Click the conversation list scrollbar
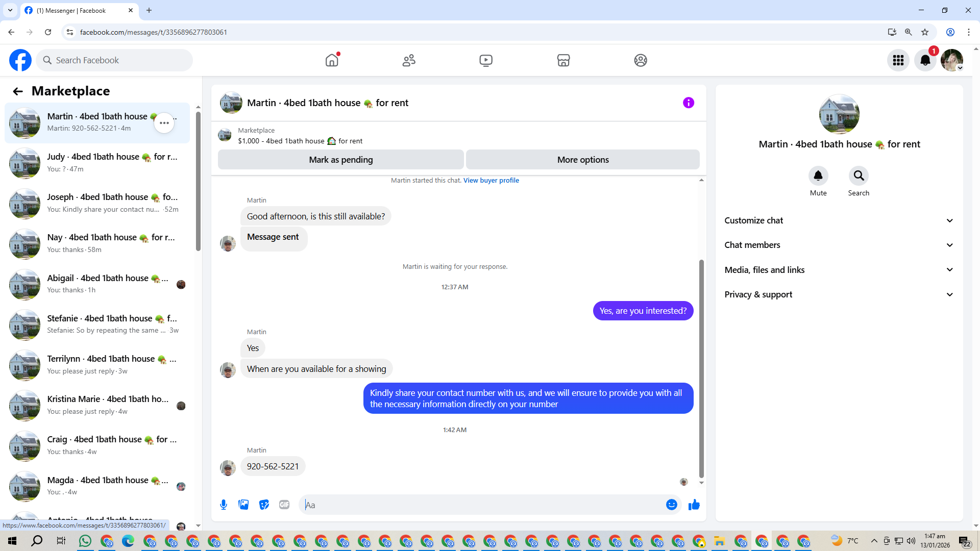The image size is (980, 551). tap(198, 181)
